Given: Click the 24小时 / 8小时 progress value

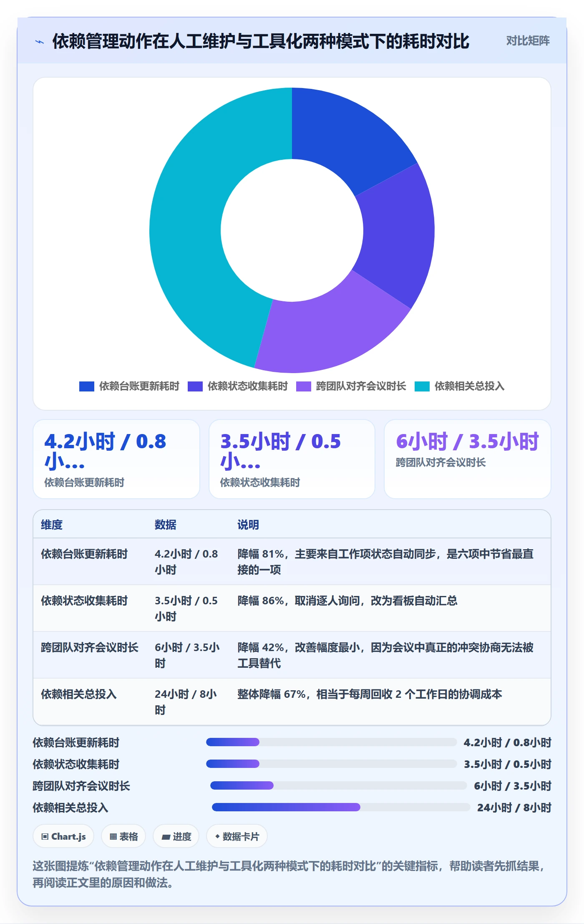Looking at the screenshot, I should 514,808.
